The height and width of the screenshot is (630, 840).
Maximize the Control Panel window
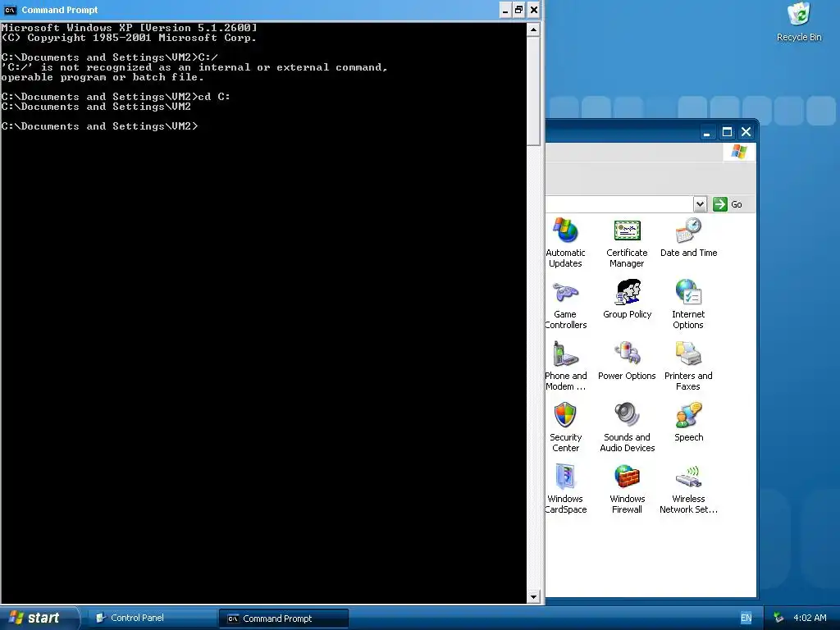click(x=727, y=132)
